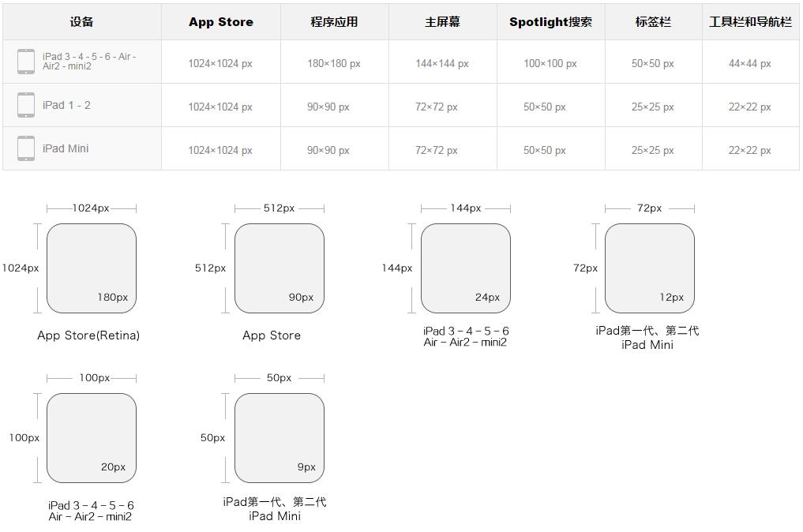Click the iPad icon in the iPad 3-4-5-6 row
The height and width of the screenshot is (532, 803).
(26, 62)
